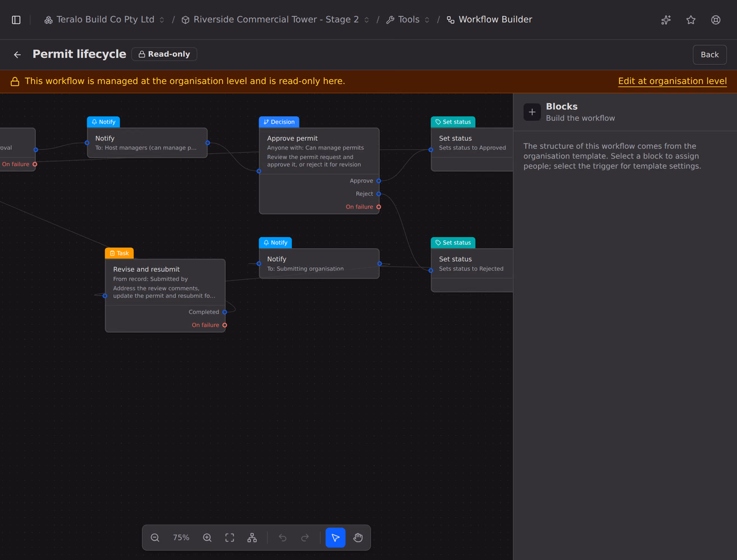Viewport: 737px width, 560px height.
Task: Click the lock icon in warning banner
Action: point(15,81)
